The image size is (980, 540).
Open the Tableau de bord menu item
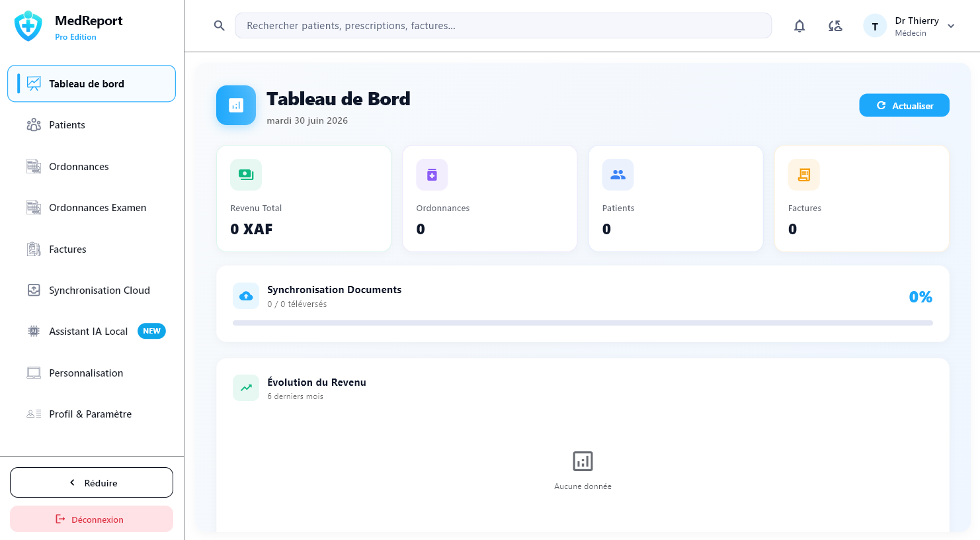91,83
